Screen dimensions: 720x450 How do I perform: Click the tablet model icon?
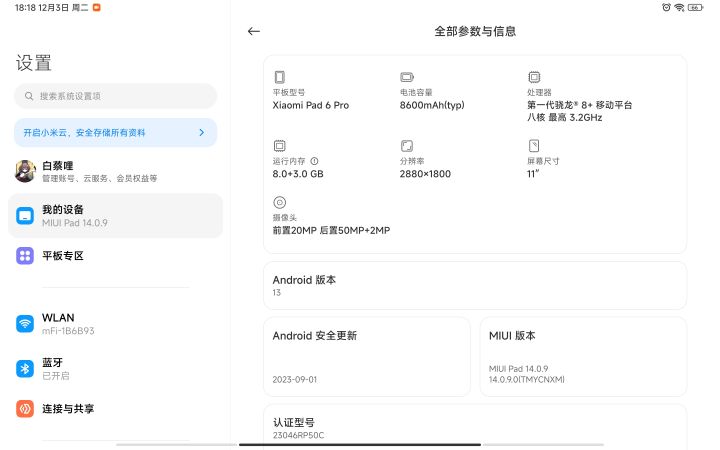279,77
